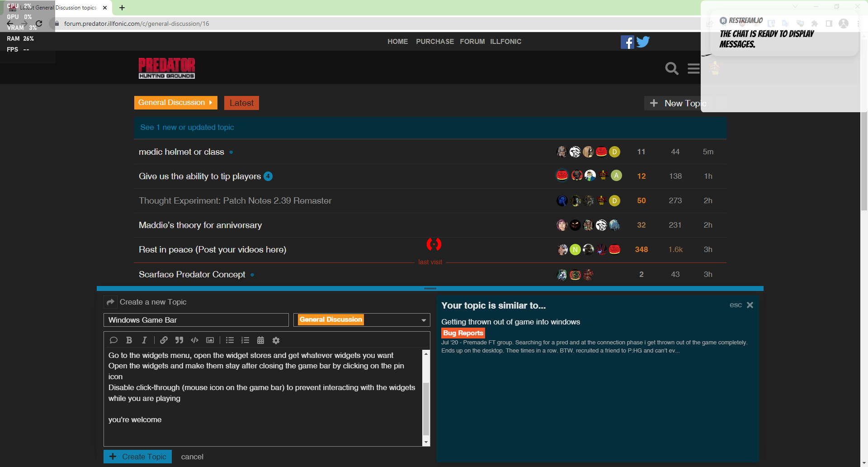Toggle bold formatting in the composer

(x=129, y=340)
